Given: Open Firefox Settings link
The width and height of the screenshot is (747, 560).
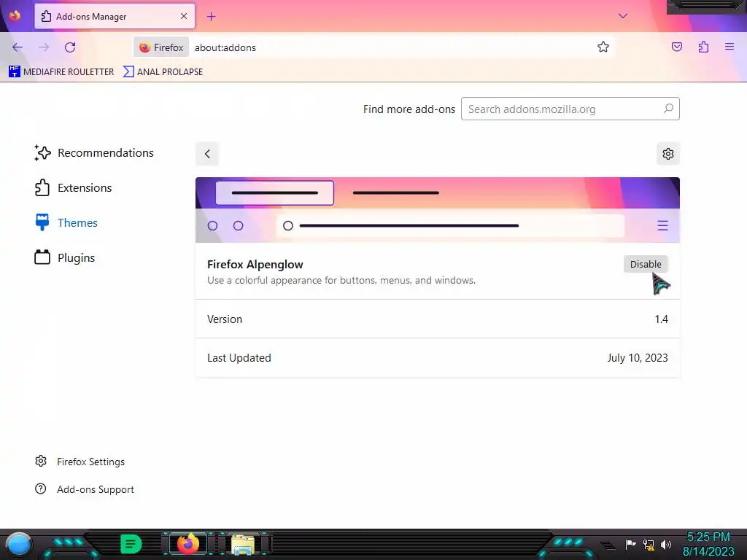Looking at the screenshot, I should 80,462.
